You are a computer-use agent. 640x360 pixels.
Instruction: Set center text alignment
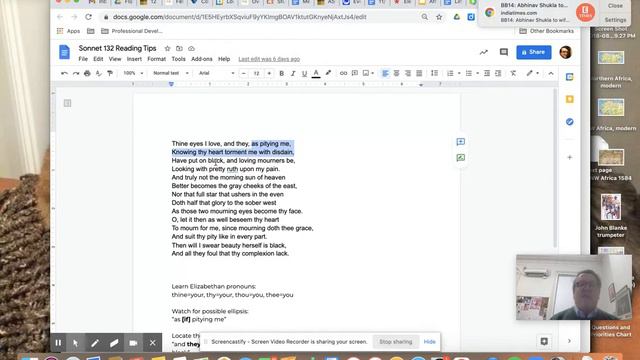pos(396,73)
